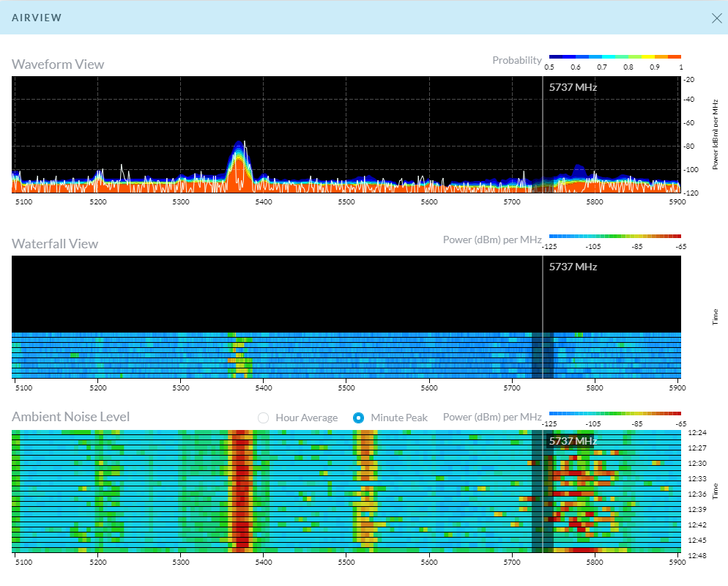This screenshot has width=728, height=586.
Task: Click the Probability legend label
Action: click(x=517, y=60)
